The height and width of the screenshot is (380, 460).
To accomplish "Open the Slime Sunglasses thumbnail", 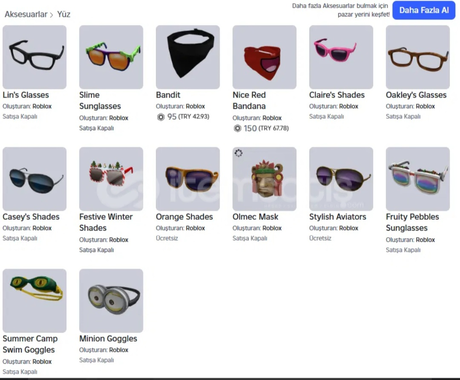I will tap(111, 57).
